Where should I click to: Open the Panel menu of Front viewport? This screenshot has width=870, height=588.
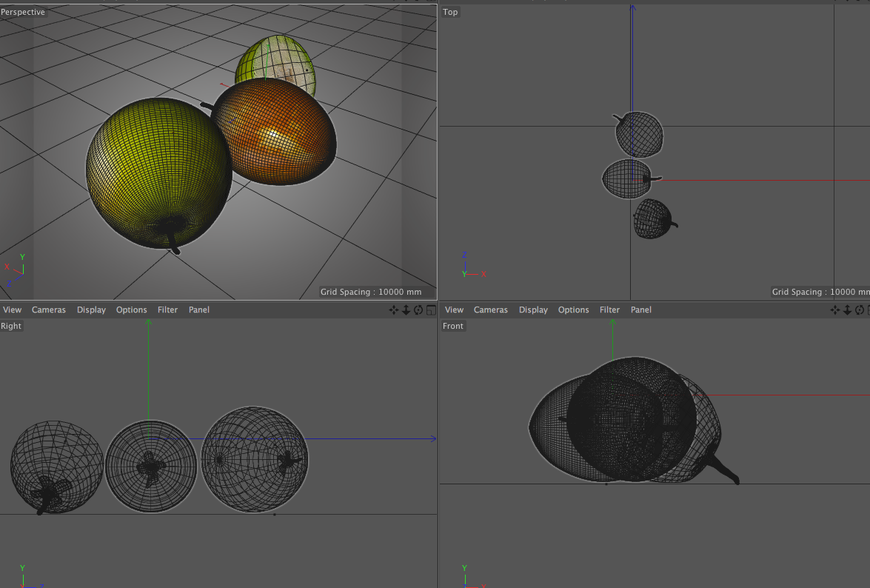[x=641, y=310]
